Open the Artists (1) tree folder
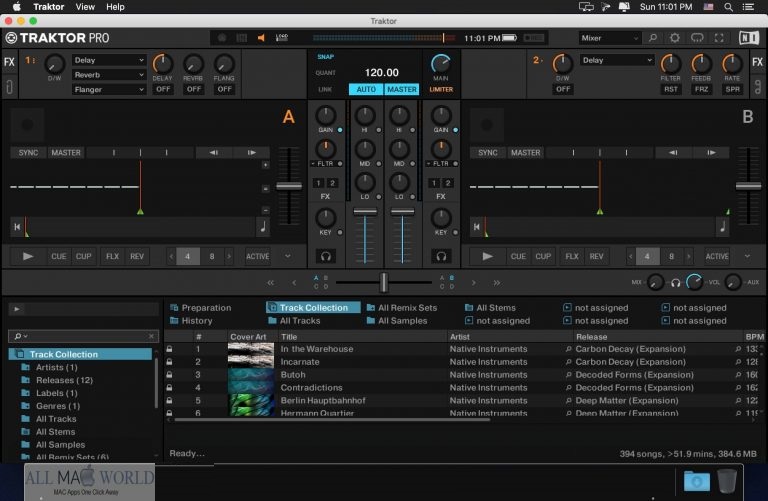This screenshot has width=768, height=501. coord(56,367)
